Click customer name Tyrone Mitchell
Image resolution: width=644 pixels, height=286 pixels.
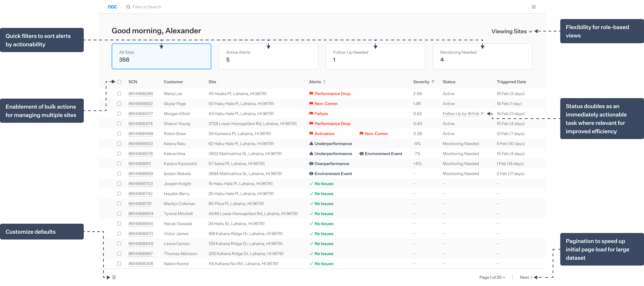(178, 214)
